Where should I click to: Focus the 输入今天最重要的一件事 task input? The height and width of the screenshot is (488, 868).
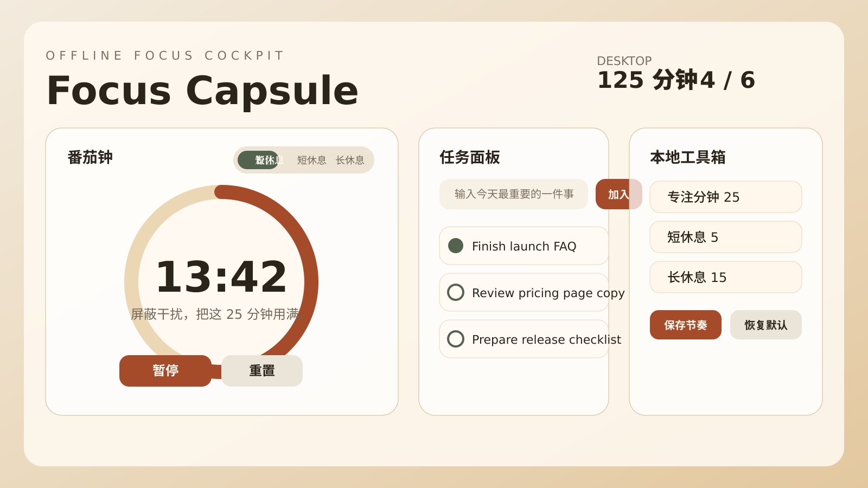[513, 194]
